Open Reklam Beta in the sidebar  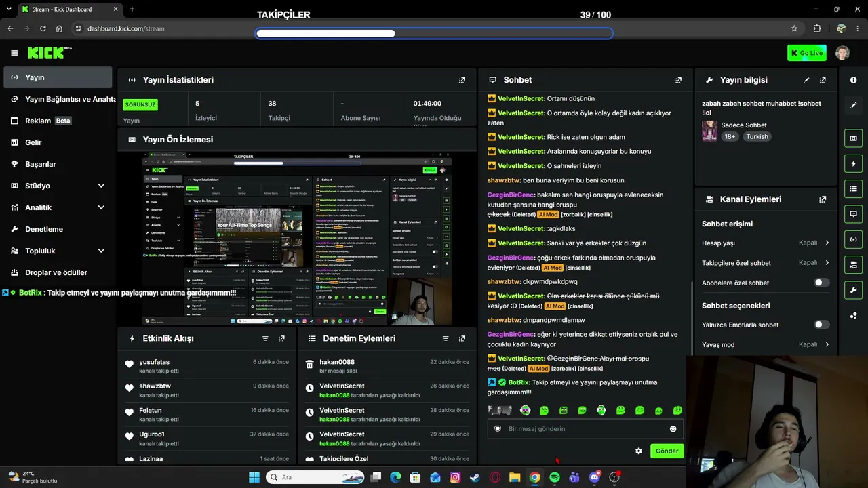pos(58,121)
